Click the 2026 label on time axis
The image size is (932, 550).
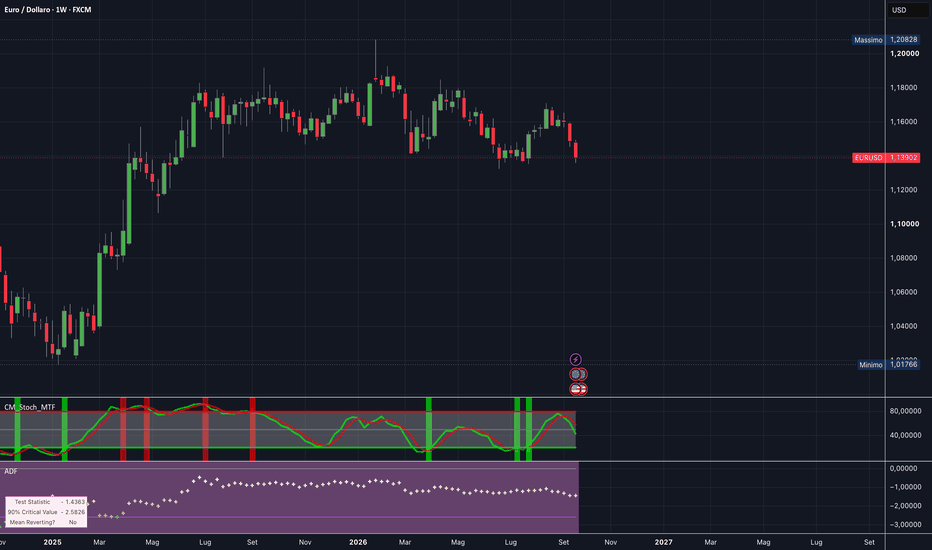358,542
